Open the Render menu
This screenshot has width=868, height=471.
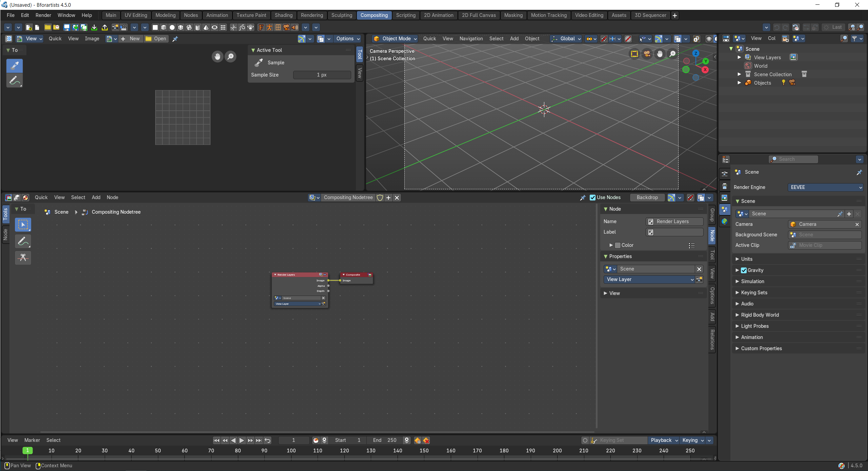[43, 15]
